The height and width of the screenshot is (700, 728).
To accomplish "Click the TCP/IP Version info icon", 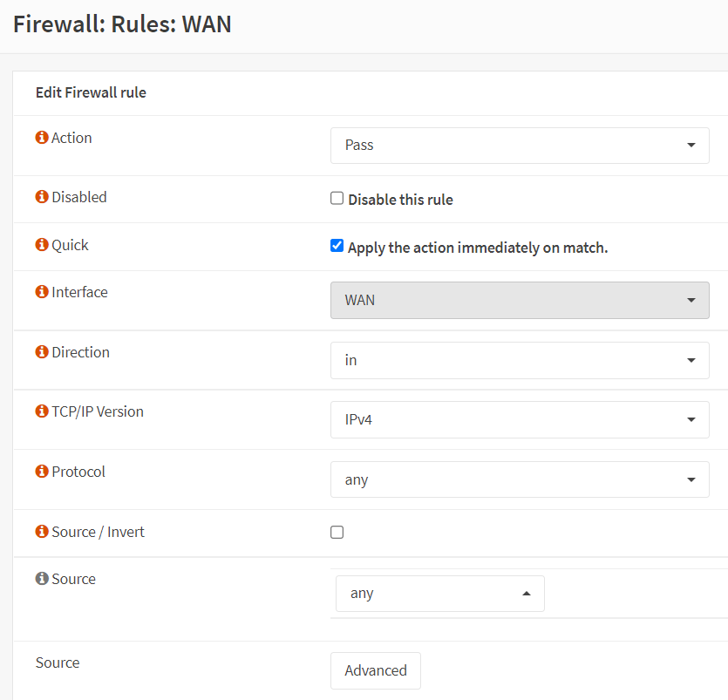I will point(42,411).
